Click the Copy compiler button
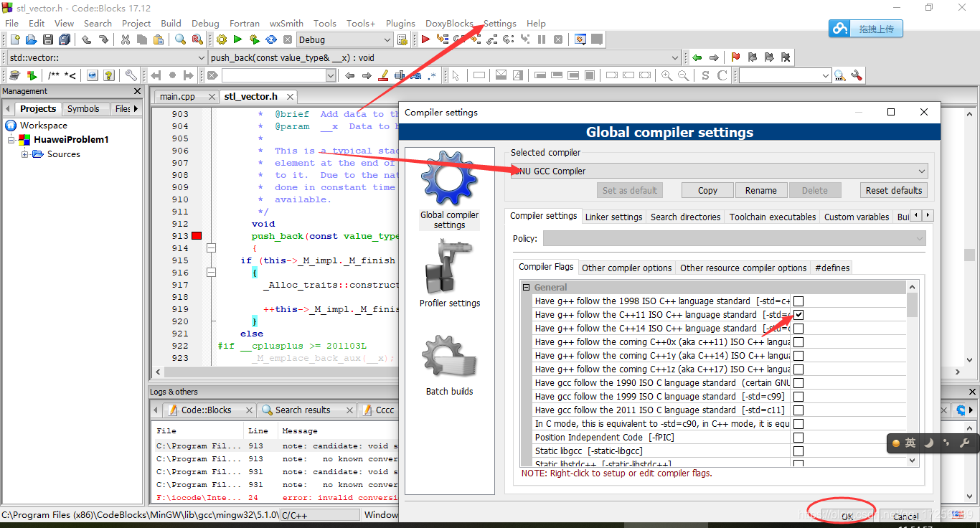 coord(707,190)
